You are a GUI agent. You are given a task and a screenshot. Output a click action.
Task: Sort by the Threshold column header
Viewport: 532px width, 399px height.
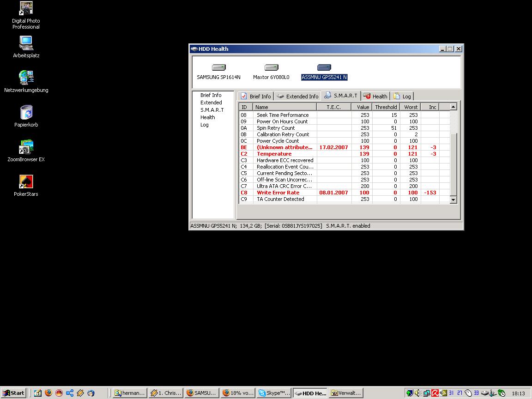tap(386, 107)
